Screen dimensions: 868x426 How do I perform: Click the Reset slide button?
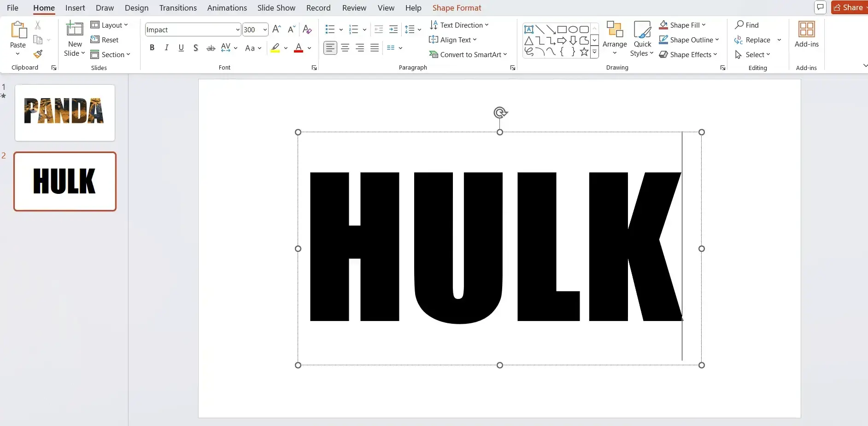point(105,40)
